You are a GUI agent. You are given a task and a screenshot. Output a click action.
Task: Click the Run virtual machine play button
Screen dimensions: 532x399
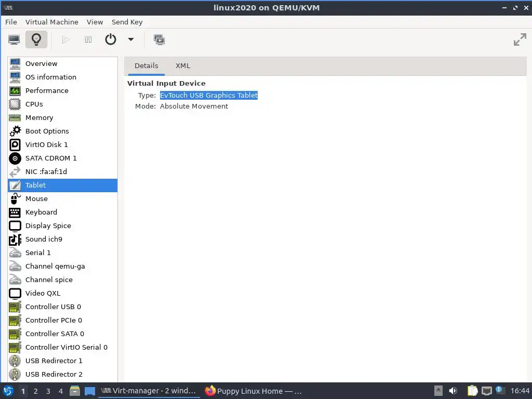pos(66,39)
